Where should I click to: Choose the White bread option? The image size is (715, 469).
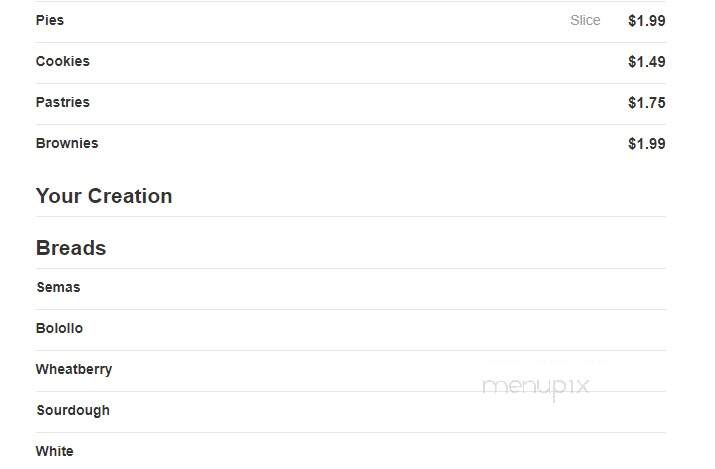55,451
